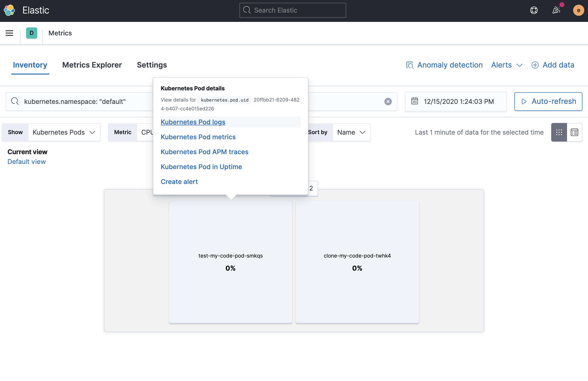Open Kubernetes Pod metrics

coord(198,137)
